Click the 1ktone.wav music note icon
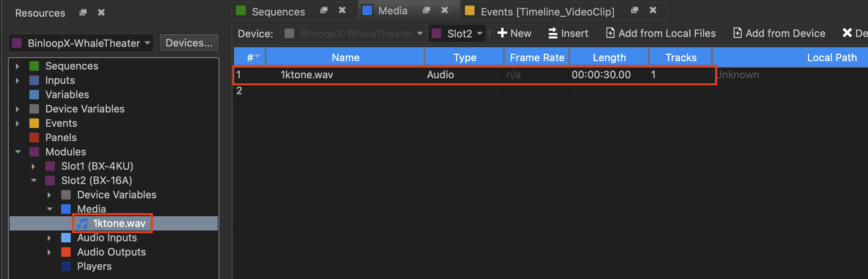This screenshot has height=279, width=868. point(82,223)
